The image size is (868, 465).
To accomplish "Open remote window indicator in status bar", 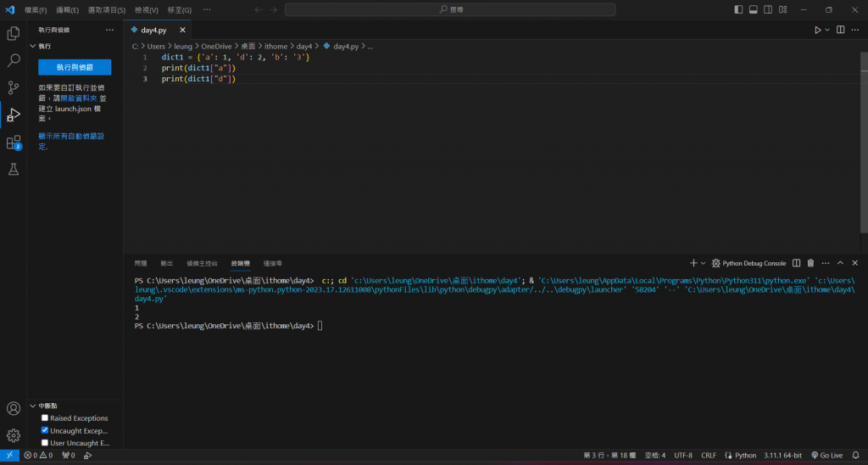I will pos(9,455).
